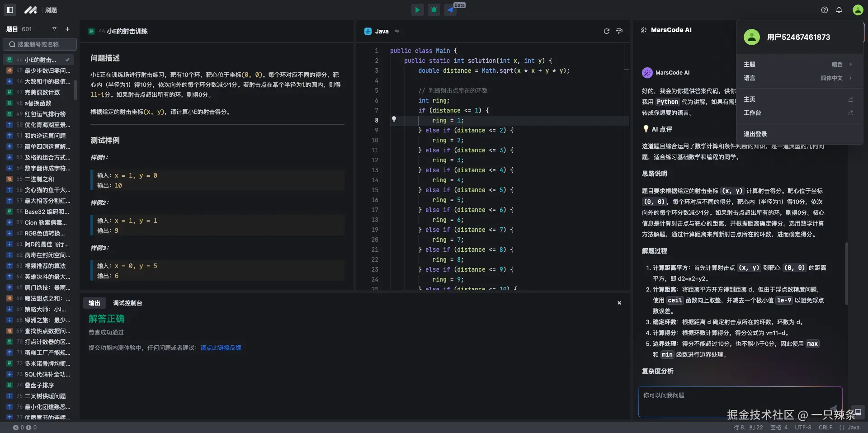Focus the 搜索题号或名称 search box
868x433 pixels.
coord(40,44)
